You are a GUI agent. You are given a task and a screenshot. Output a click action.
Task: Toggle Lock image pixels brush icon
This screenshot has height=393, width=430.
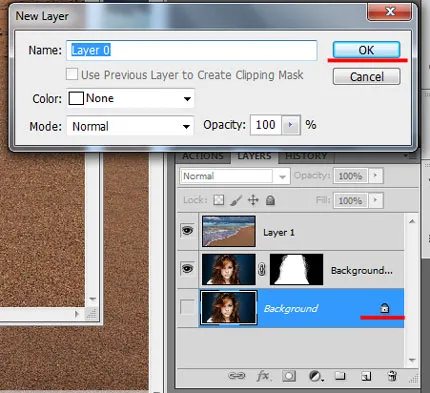click(x=236, y=200)
